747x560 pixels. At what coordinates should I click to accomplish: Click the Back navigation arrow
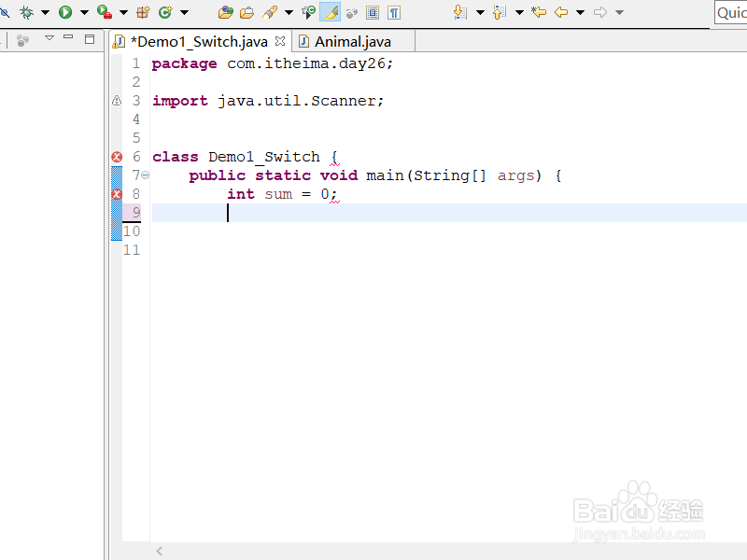tap(561, 12)
